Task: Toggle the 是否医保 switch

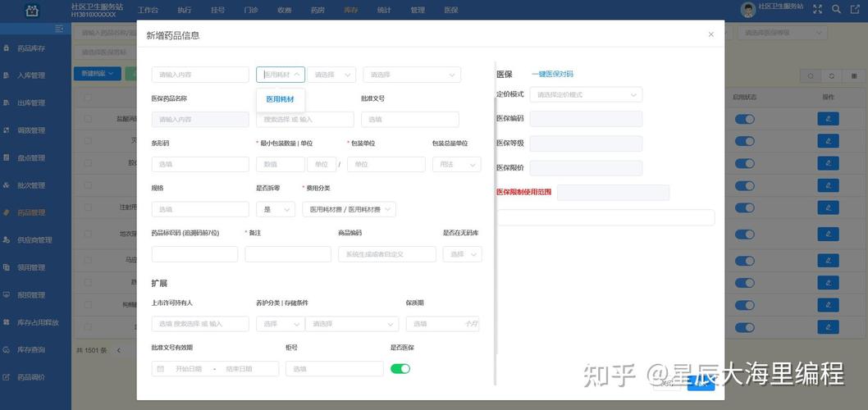Action: click(400, 368)
